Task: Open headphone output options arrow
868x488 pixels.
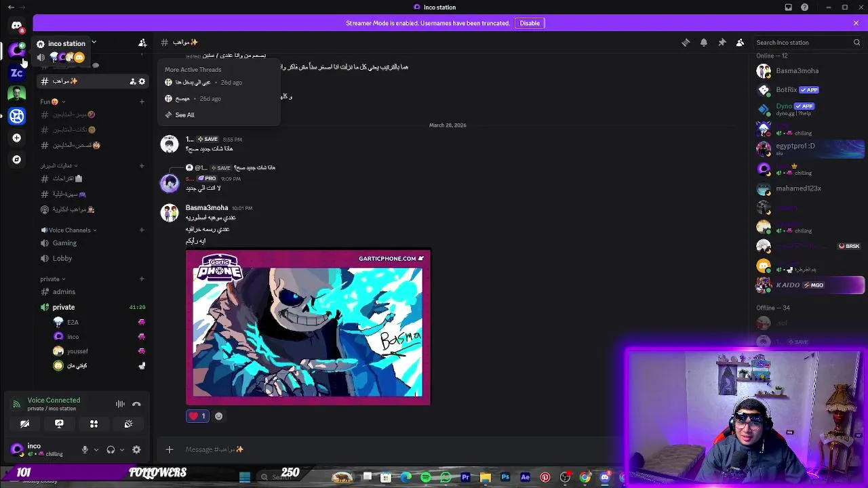Action: pos(122,449)
